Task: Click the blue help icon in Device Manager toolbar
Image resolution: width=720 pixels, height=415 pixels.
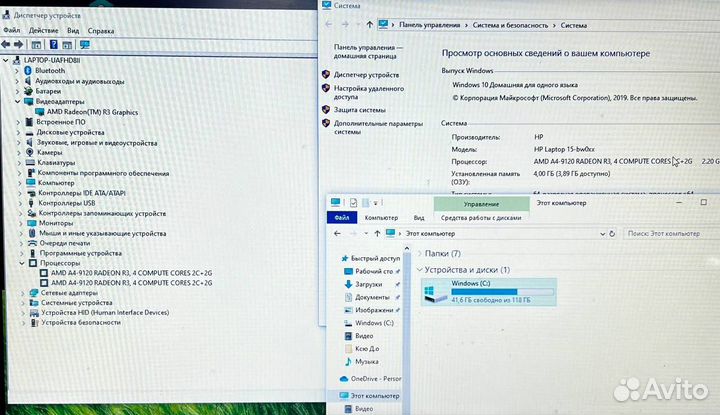Action: [x=53, y=45]
